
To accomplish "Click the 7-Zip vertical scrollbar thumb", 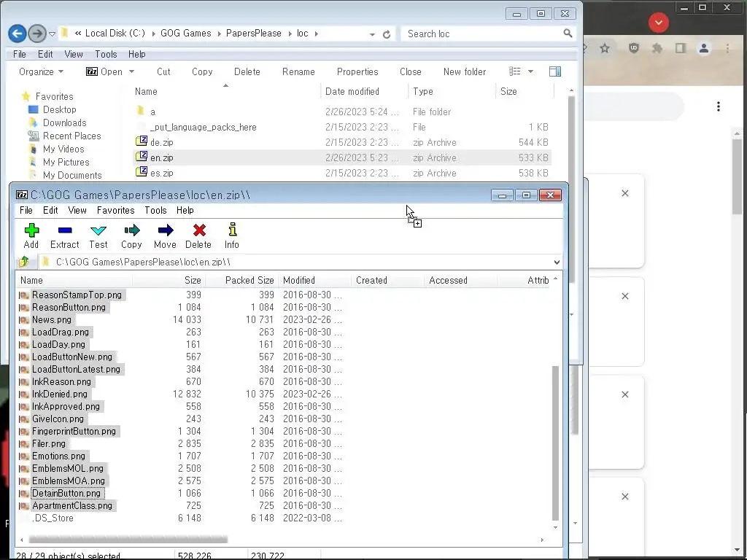I will pos(555,443).
